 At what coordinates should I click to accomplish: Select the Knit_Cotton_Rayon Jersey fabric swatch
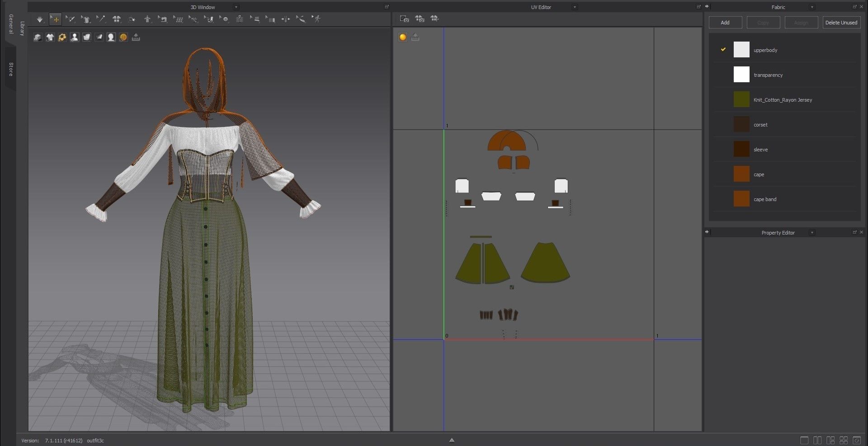[741, 99]
